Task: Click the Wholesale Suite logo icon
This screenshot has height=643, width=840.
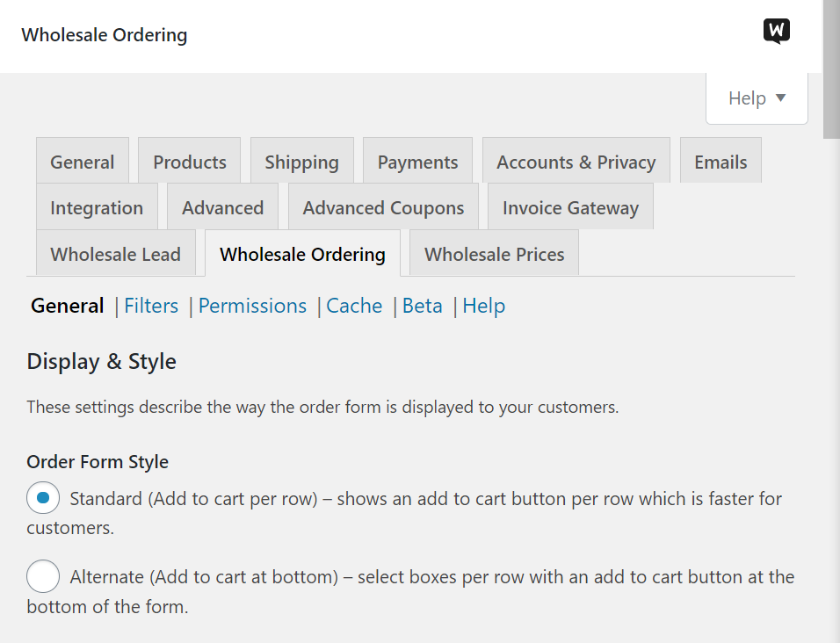Action: [x=776, y=32]
